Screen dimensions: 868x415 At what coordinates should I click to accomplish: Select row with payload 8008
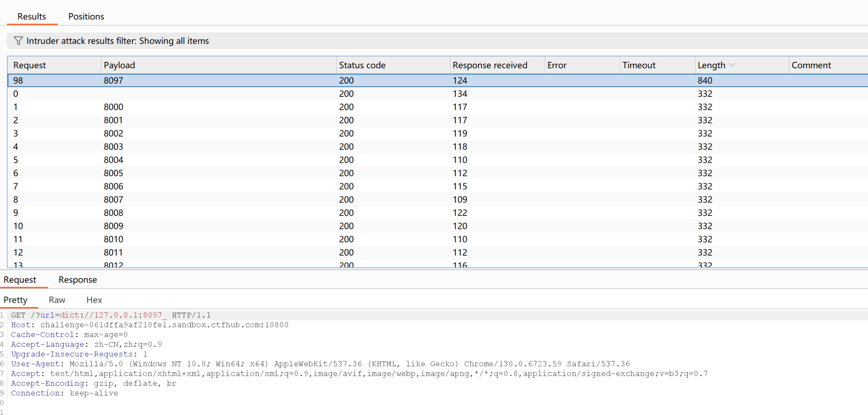[x=437, y=213]
